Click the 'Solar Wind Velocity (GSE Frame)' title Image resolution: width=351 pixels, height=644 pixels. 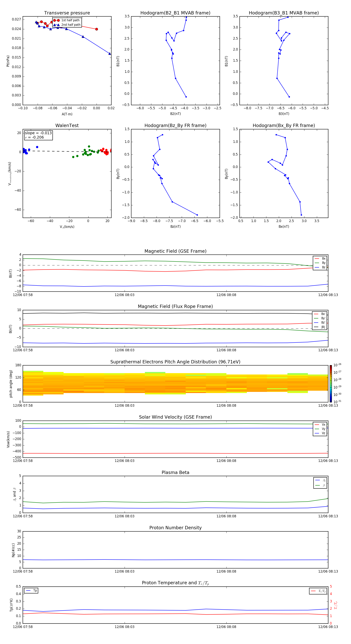[175, 417]
